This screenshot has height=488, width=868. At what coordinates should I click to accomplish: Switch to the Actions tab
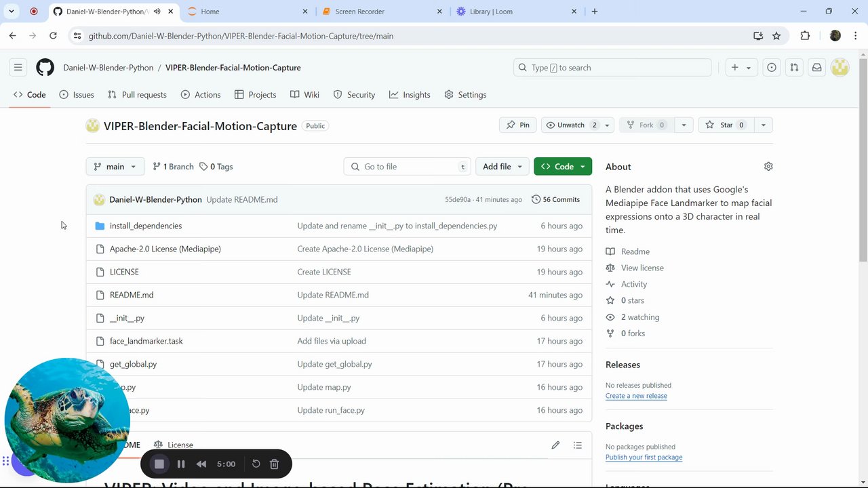201,95
